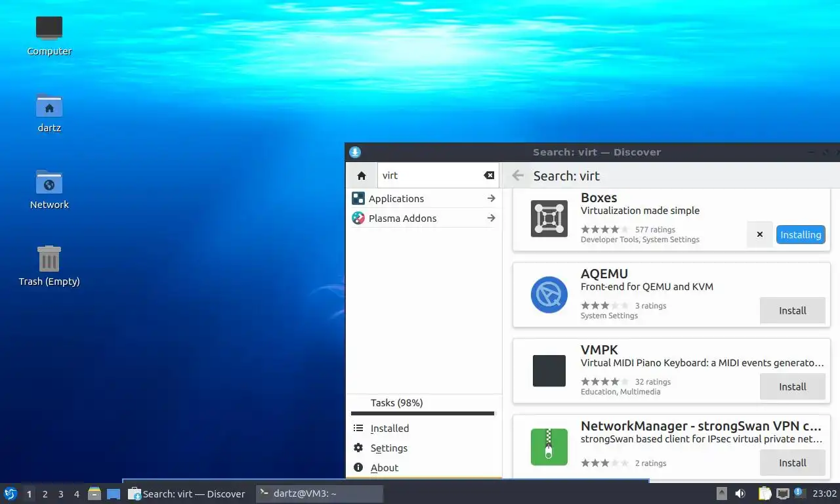Open the Computer desktop icon
Screen dimensions: 840x504
[x=49, y=29]
